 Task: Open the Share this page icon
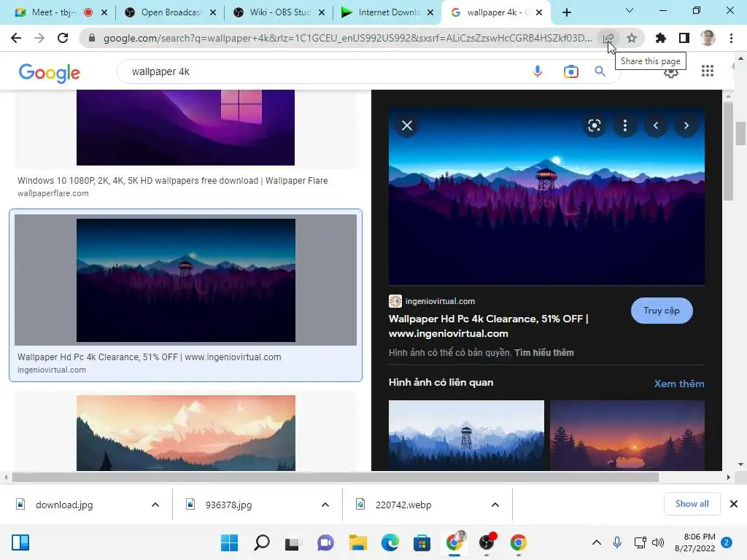coord(608,38)
